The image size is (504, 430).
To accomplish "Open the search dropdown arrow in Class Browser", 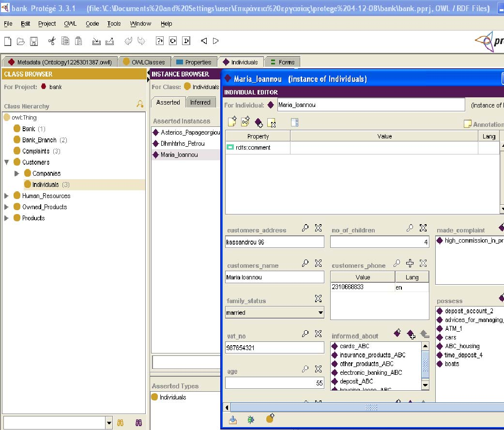I will pos(109,423).
